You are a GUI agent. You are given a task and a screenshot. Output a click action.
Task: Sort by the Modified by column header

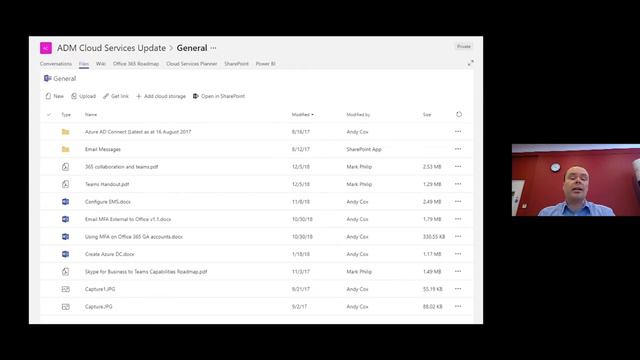click(358, 115)
